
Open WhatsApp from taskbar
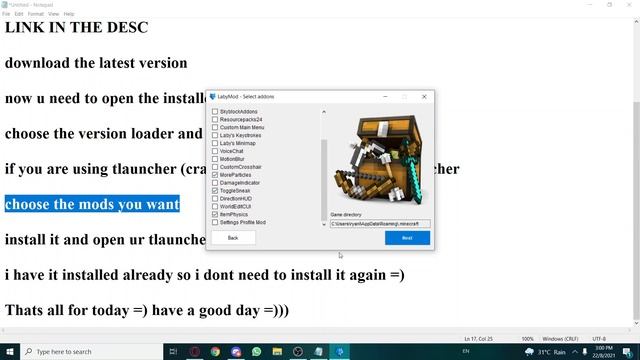tap(256, 351)
